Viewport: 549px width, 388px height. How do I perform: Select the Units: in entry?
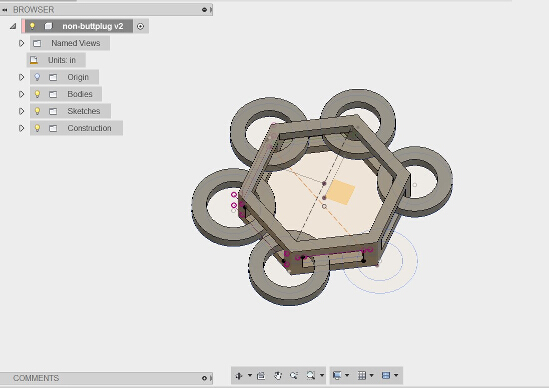tap(62, 60)
